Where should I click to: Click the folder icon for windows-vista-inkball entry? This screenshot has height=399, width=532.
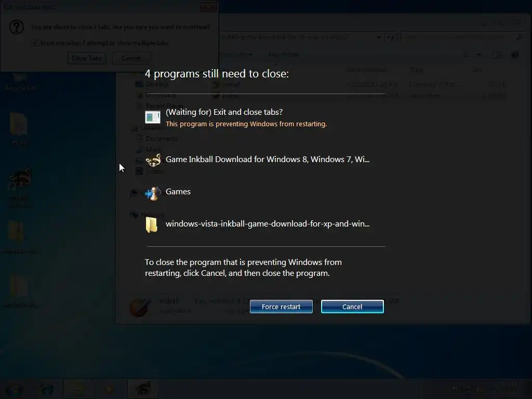tap(151, 224)
